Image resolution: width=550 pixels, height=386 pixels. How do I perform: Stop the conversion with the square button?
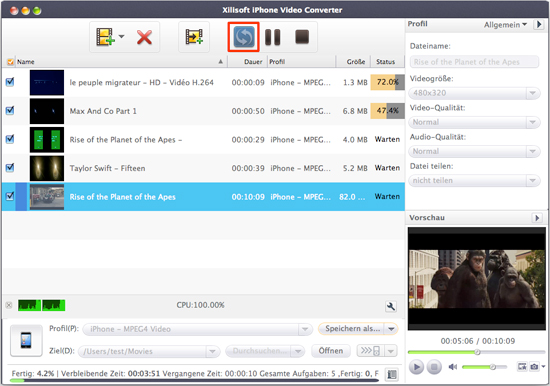[302, 37]
